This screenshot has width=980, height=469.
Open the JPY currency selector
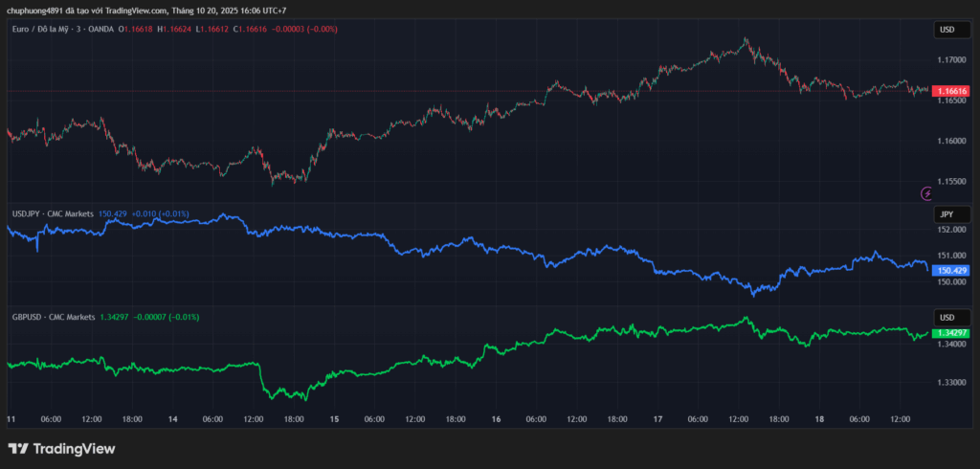tap(947, 214)
